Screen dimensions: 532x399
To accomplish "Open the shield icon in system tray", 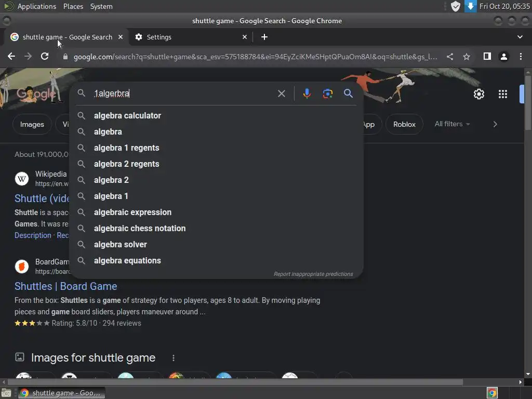I will 455,6.
